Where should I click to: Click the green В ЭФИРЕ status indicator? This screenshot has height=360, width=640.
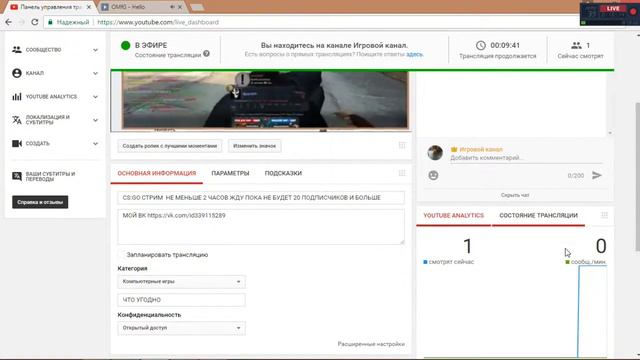click(126, 45)
